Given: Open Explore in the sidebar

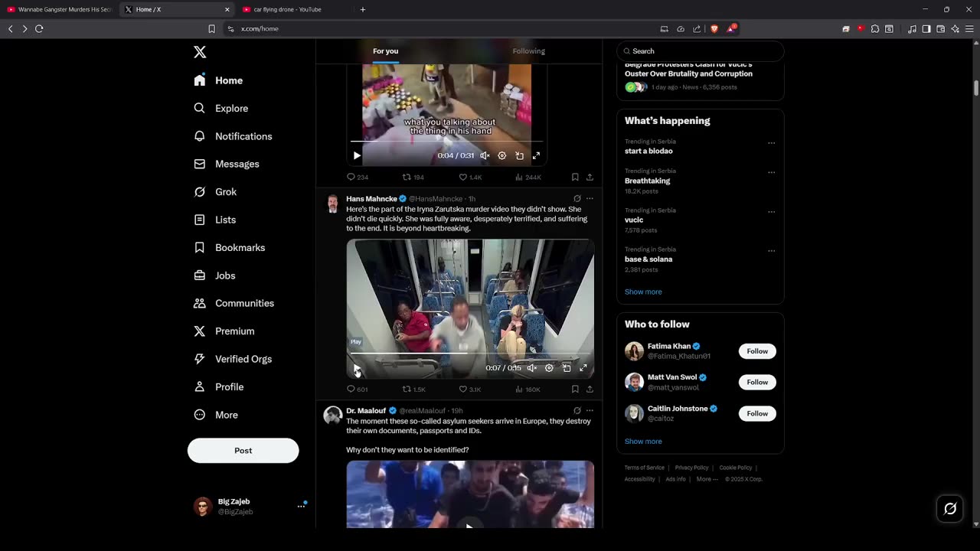Looking at the screenshot, I should pos(220,108).
